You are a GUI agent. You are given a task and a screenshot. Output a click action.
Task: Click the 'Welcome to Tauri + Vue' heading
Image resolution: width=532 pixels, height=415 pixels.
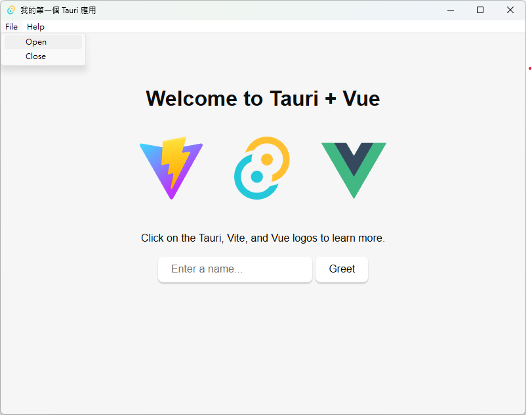(x=263, y=98)
